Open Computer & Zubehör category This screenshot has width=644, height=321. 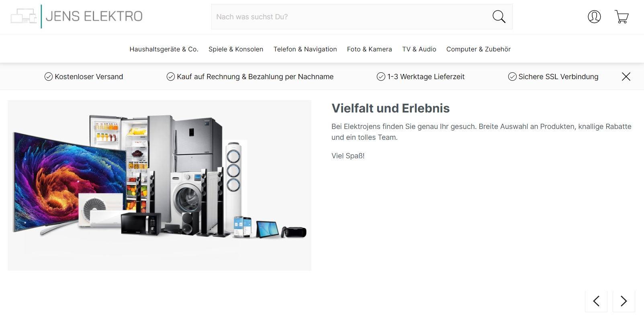point(478,49)
